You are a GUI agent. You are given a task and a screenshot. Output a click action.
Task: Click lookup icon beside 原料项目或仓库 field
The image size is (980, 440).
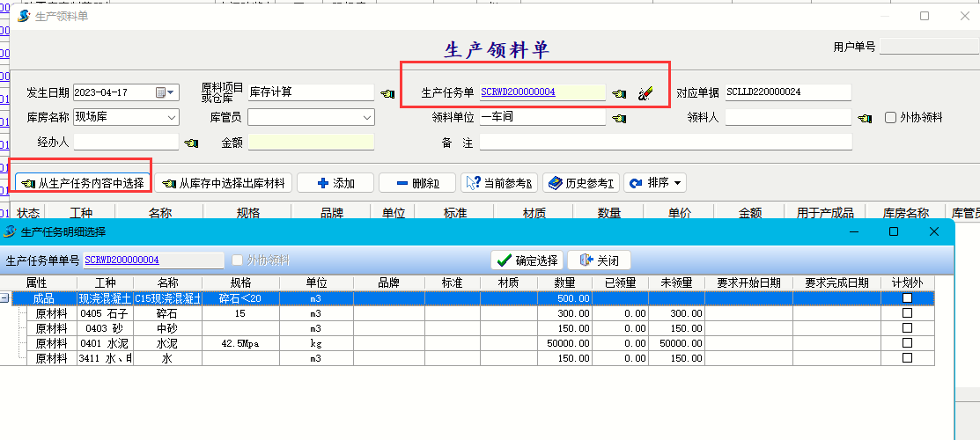click(x=387, y=93)
